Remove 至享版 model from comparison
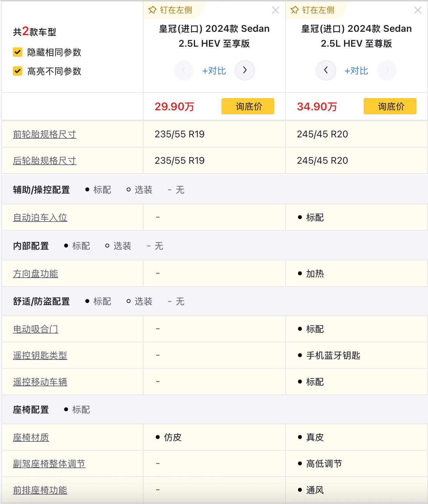The width and height of the screenshot is (428, 504). 276,10
